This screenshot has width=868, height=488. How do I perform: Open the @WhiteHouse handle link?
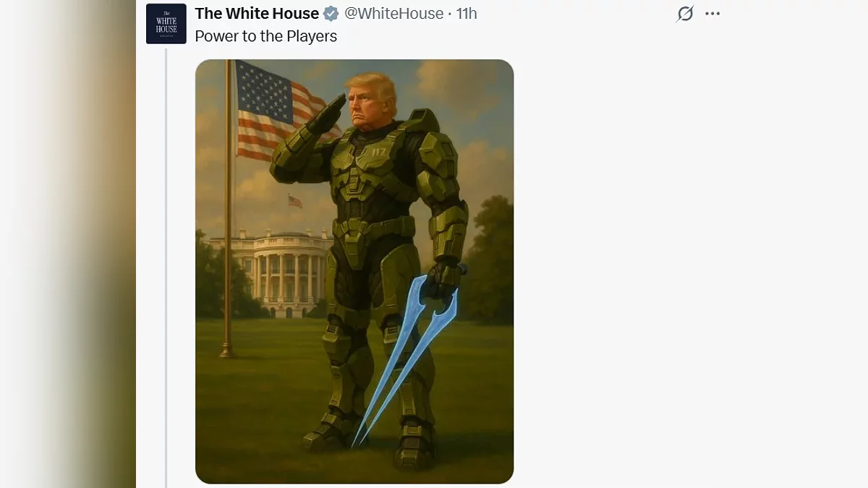pyautogui.click(x=394, y=14)
